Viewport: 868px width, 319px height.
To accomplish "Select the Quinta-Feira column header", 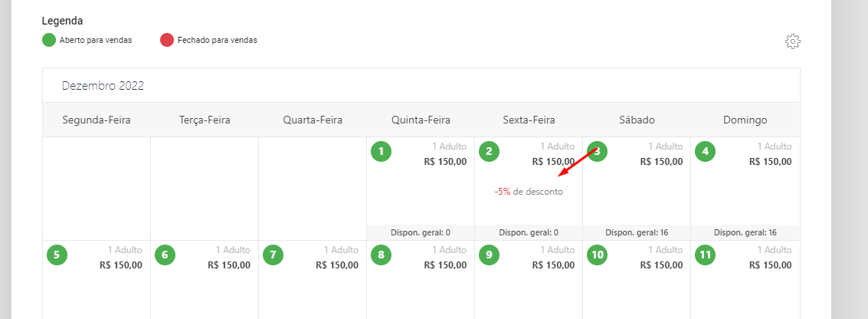I will [x=421, y=120].
